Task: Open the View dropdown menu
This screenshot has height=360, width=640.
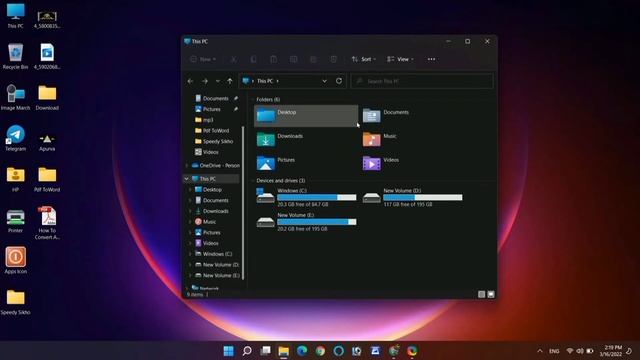Action: 400,59
